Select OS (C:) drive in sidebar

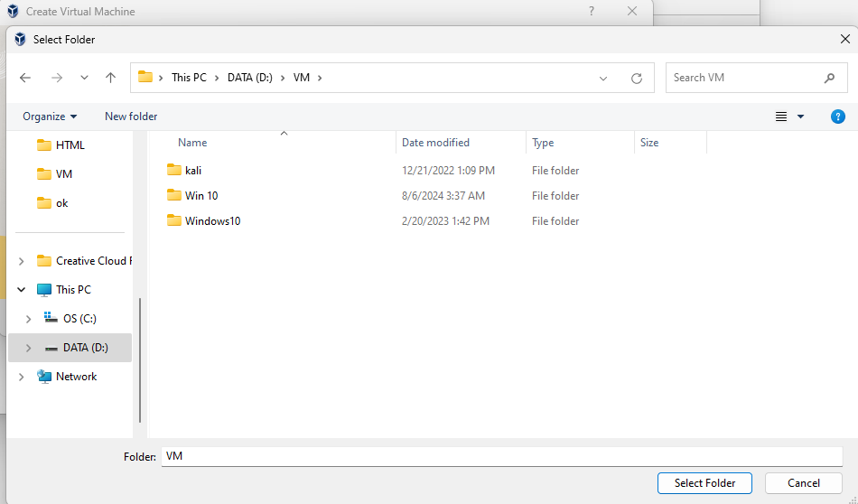[x=70, y=319]
